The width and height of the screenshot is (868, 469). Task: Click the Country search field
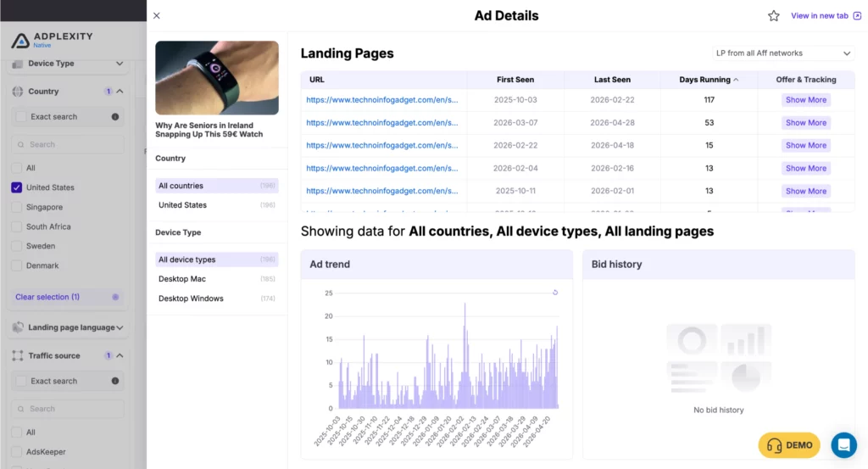tap(68, 144)
